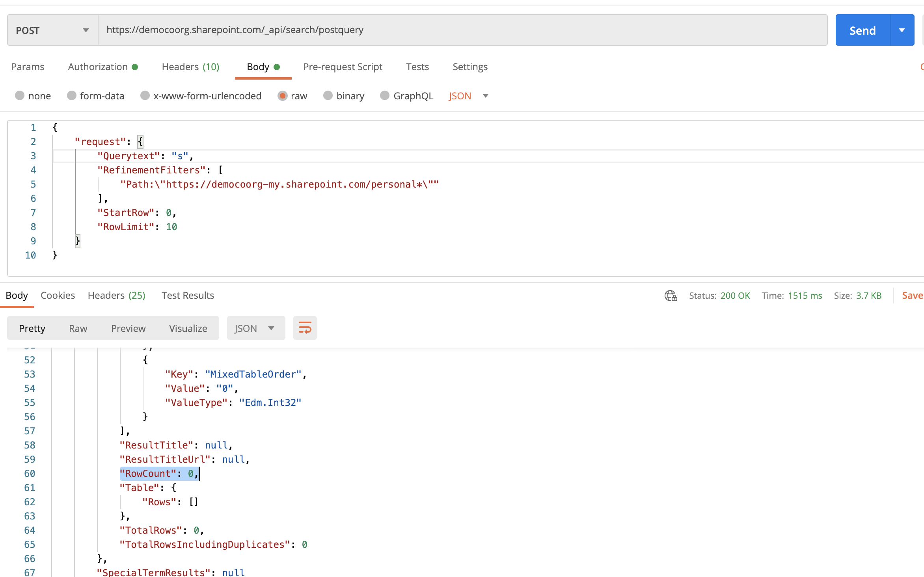924x577 pixels.
Task: Save the response
Action: coord(912,295)
